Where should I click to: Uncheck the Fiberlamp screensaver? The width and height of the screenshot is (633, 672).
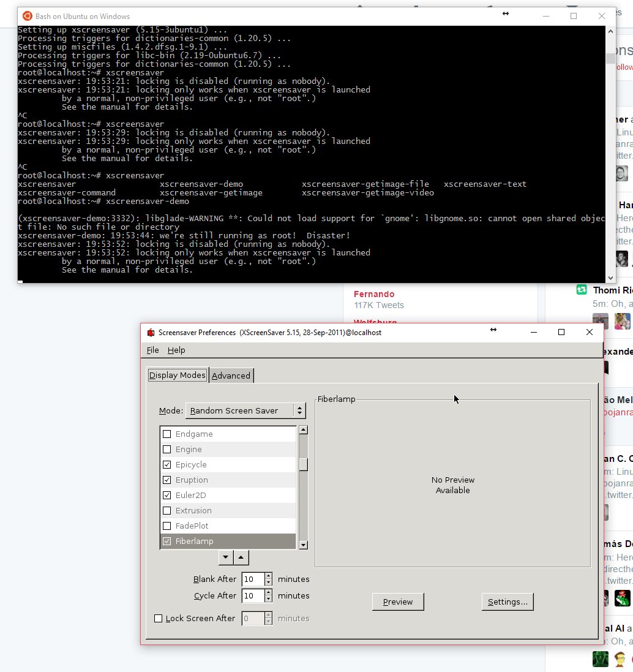[x=167, y=542]
